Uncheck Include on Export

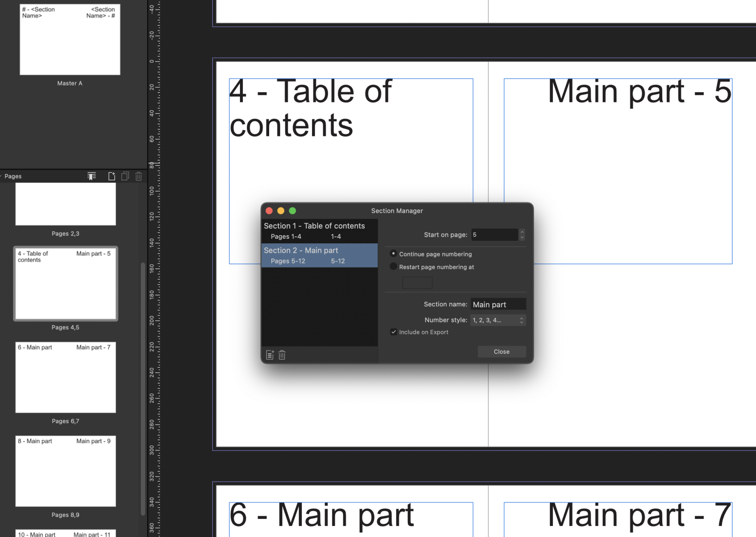point(394,331)
